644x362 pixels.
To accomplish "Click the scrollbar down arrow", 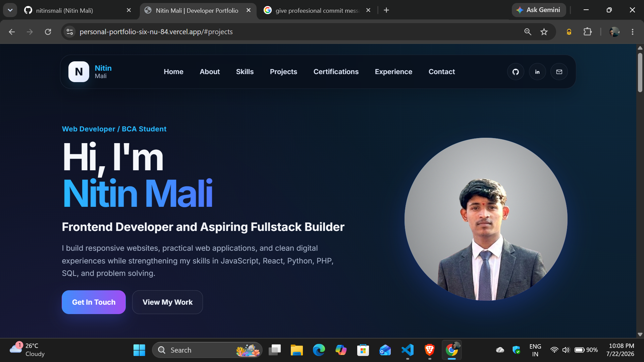I will [x=640, y=334].
